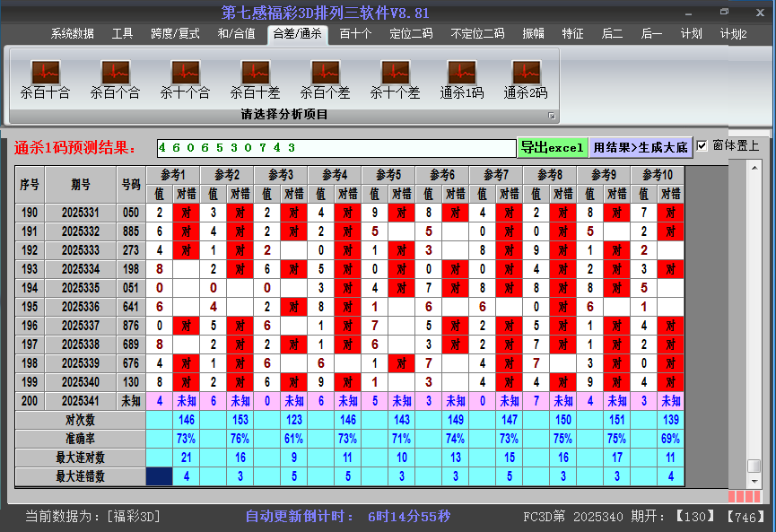Viewport: 776px width, 532px height.
Task: Open the 工具 menu
Action: pyautogui.click(x=123, y=34)
